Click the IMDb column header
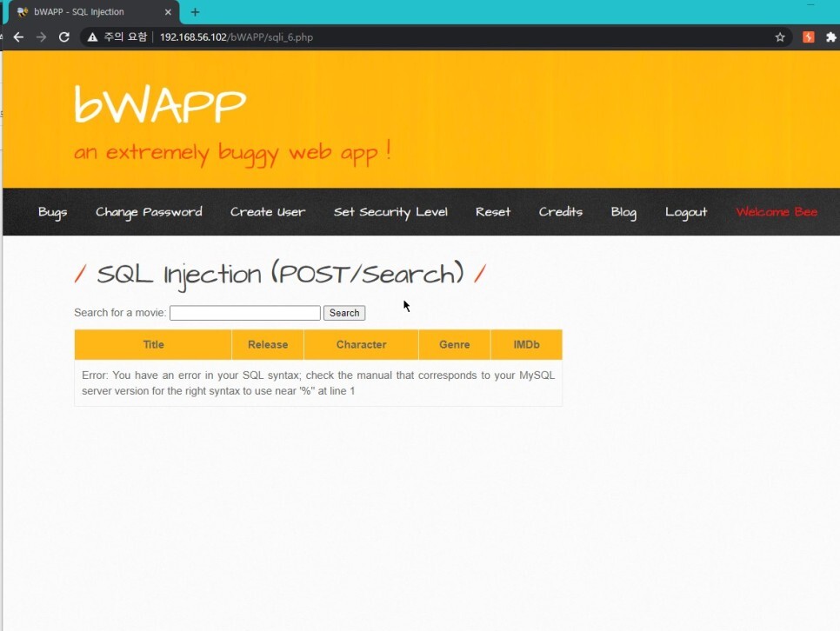This screenshot has height=631, width=840. coord(527,344)
